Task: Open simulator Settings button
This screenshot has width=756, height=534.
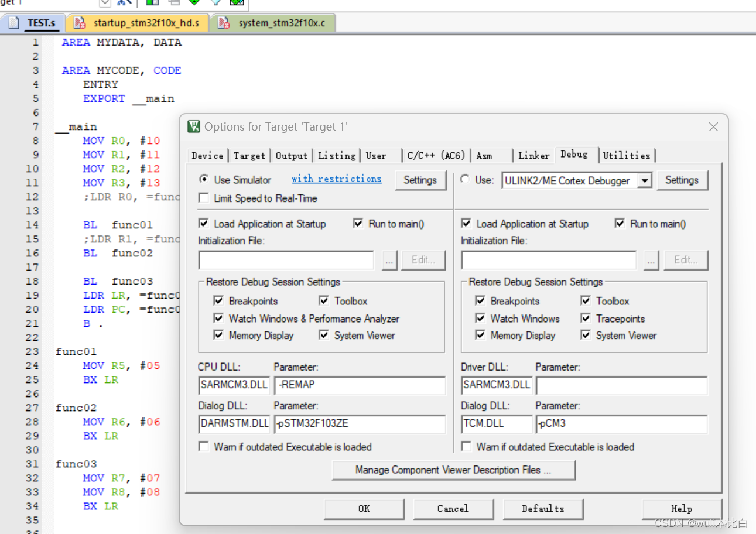Action: click(420, 180)
